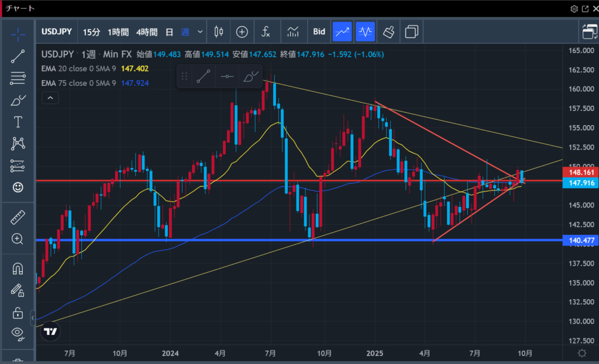Select the crosshair cursor tool
Viewport: 599px width, 364px height.
[18, 33]
